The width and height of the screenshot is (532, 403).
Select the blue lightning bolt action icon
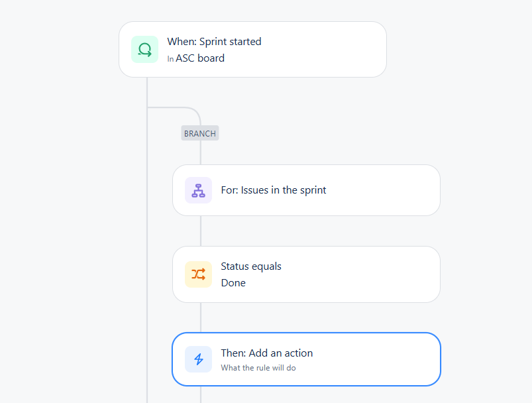[199, 359]
